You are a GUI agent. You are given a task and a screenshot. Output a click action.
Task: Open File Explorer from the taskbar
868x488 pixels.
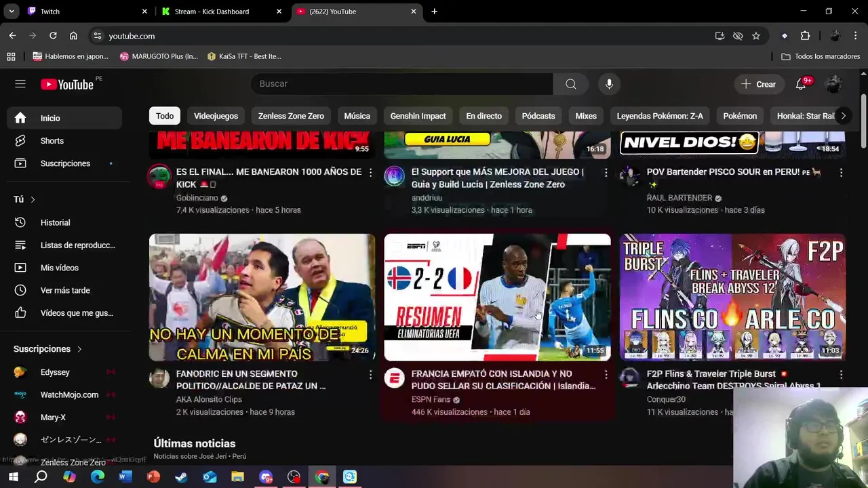237,477
